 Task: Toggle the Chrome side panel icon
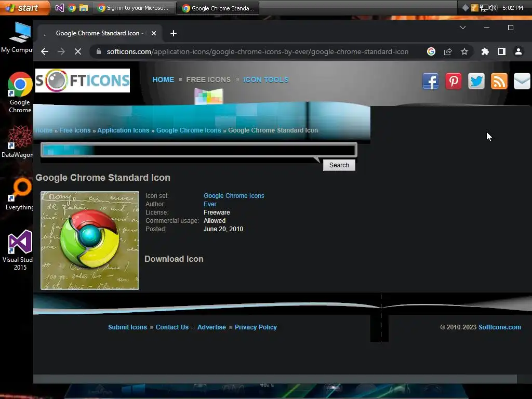tap(502, 51)
